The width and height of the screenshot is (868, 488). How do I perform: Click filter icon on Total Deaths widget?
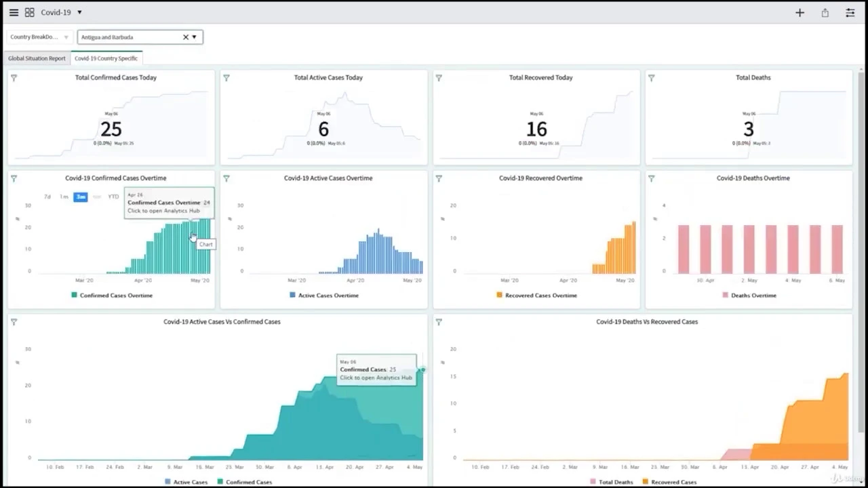(651, 78)
